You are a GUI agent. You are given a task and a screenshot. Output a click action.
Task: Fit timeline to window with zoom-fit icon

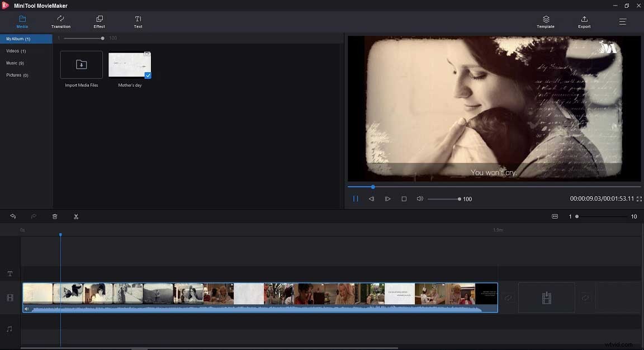pyautogui.click(x=555, y=216)
